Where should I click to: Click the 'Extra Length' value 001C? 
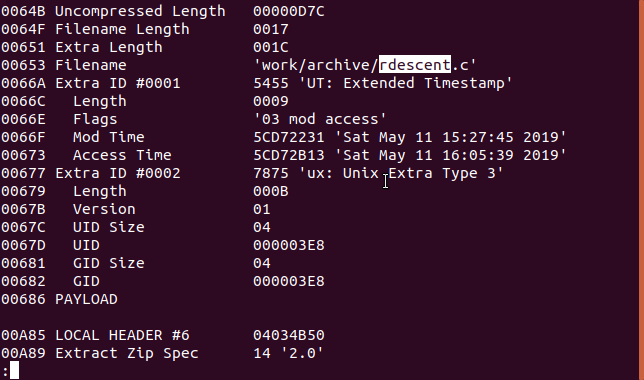(x=271, y=47)
